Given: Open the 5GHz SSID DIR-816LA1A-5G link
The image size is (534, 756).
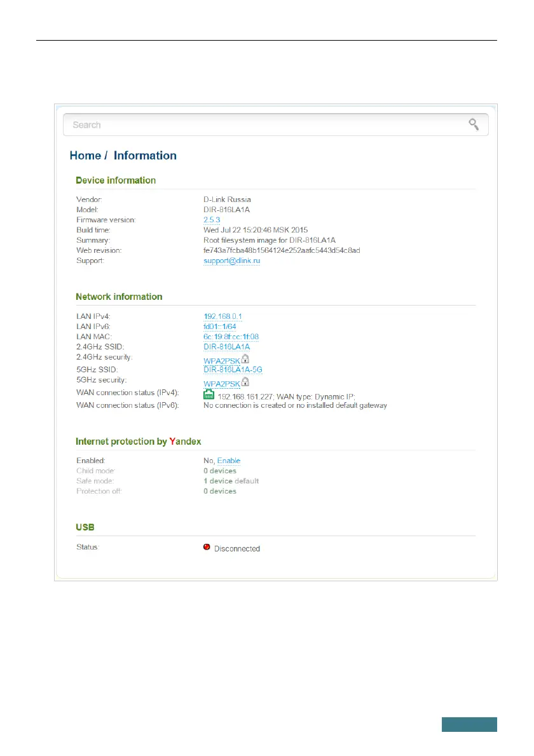Looking at the screenshot, I should 233,370.
